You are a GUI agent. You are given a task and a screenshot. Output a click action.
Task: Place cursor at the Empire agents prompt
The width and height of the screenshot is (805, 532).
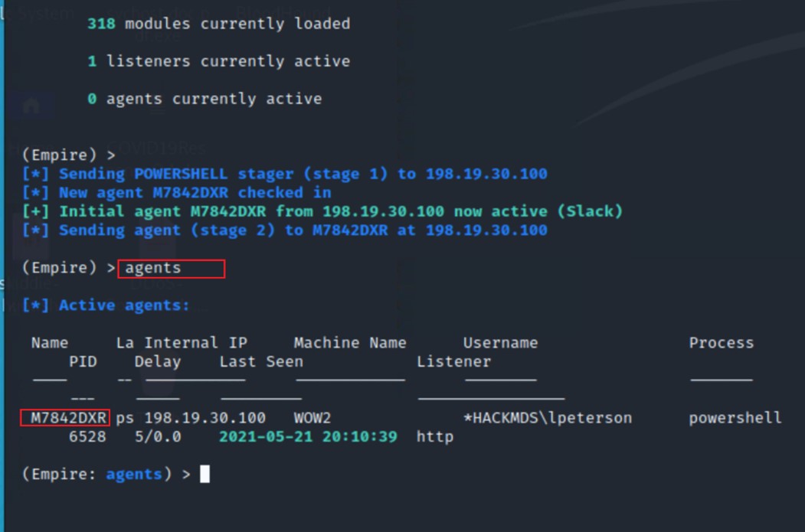[205, 474]
